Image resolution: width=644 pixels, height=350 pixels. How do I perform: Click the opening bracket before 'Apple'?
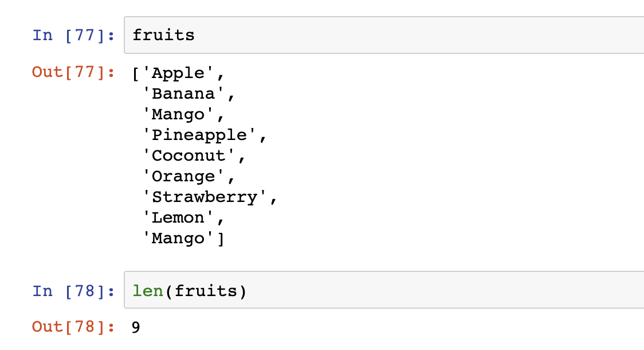pos(136,73)
